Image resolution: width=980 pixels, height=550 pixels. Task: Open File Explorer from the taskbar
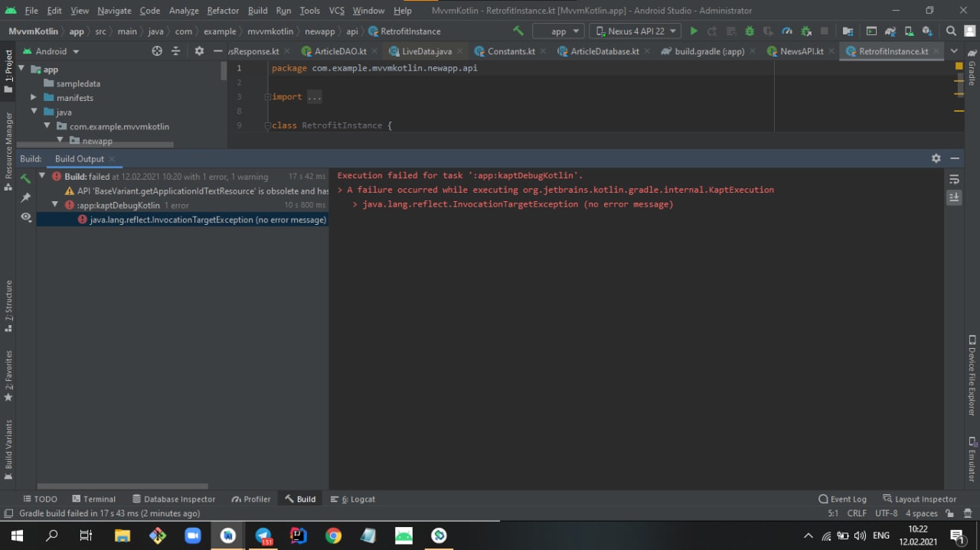[122, 535]
